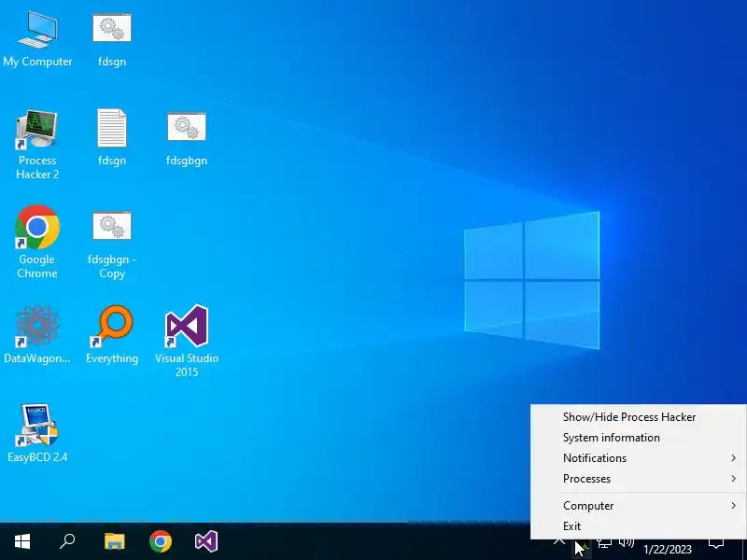The image size is (747, 560).
Task: Open the volume speaker tray icon
Action: [626, 543]
